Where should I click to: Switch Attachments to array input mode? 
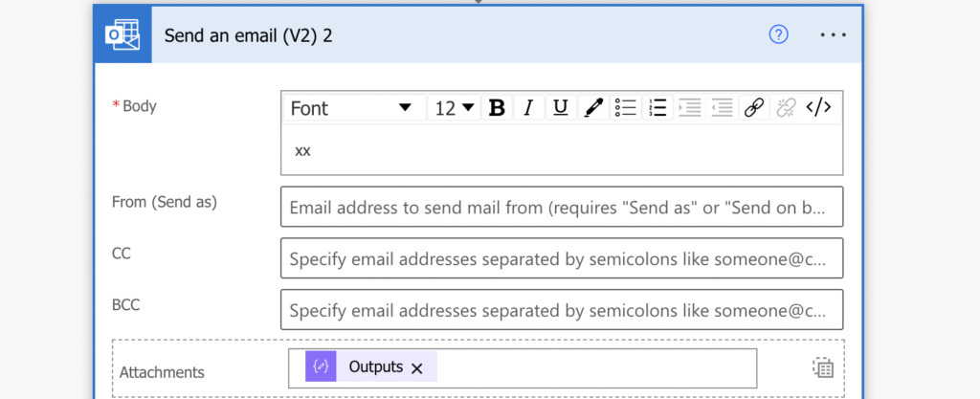click(x=823, y=367)
